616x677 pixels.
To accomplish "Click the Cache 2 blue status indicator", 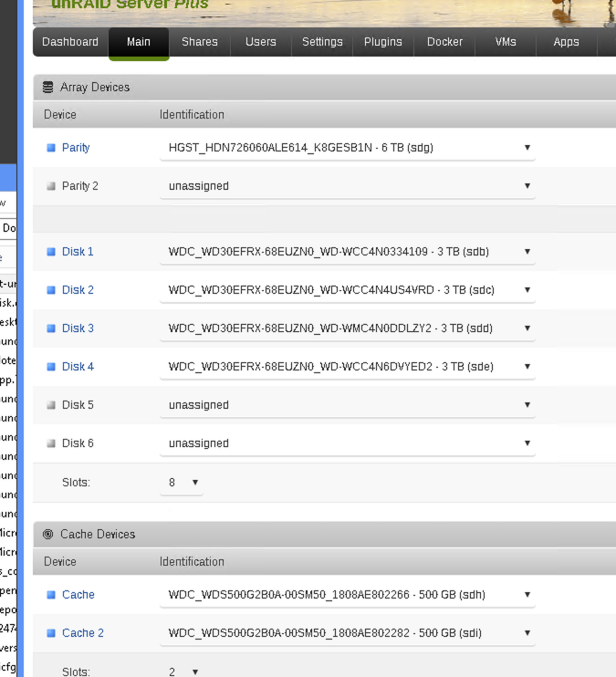I will [51, 633].
